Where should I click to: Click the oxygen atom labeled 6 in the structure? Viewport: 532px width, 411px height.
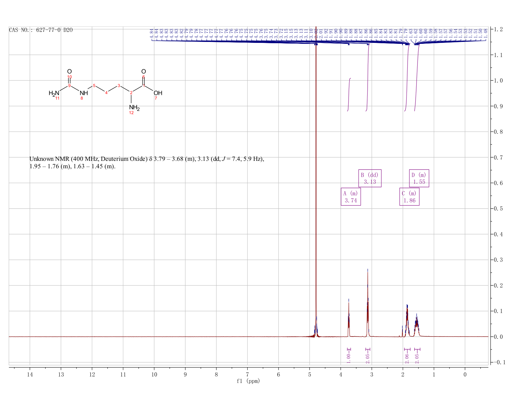point(143,72)
